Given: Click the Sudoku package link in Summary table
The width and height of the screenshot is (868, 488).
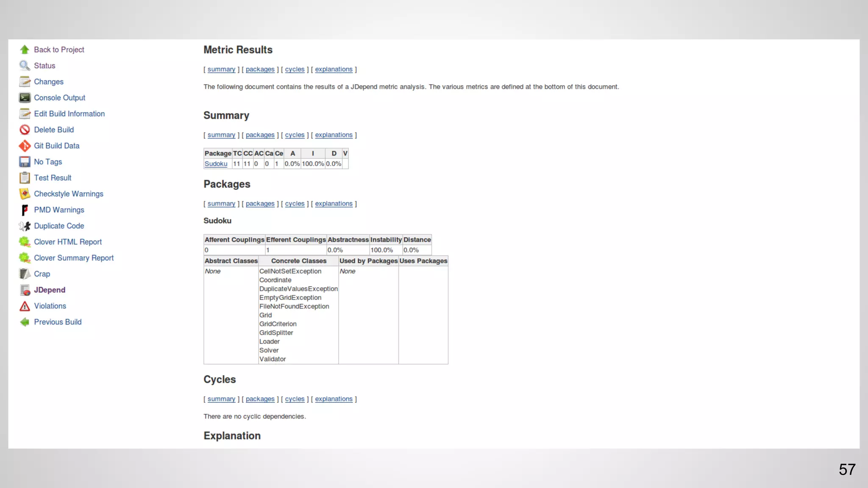Looking at the screenshot, I should tap(216, 164).
